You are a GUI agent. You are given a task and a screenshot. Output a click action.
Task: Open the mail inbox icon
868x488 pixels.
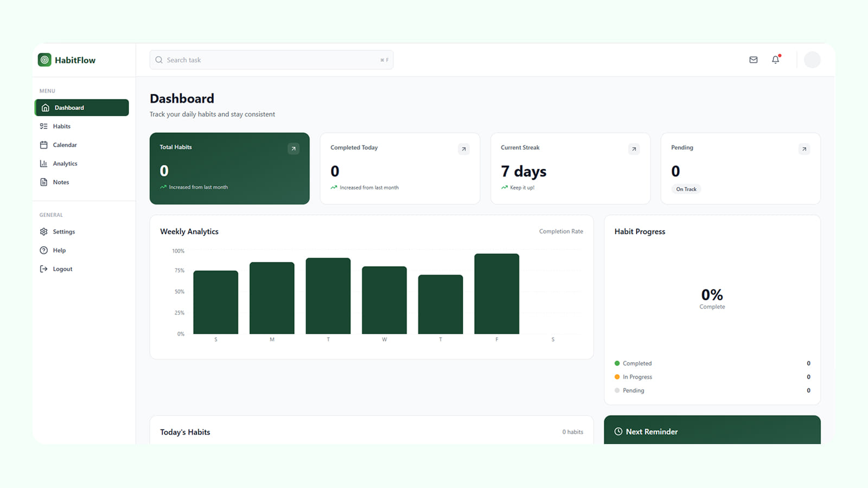(x=754, y=60)
